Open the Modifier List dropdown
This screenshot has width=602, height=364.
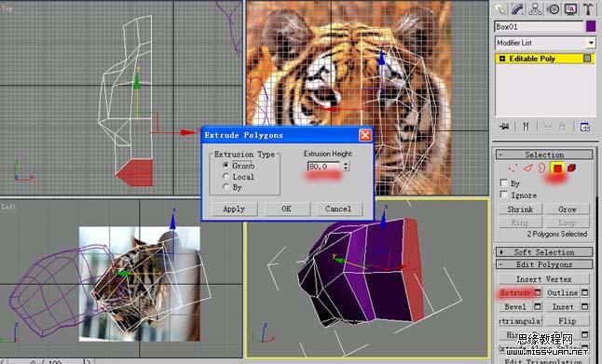pyautogui.click(x=591, y=43)
